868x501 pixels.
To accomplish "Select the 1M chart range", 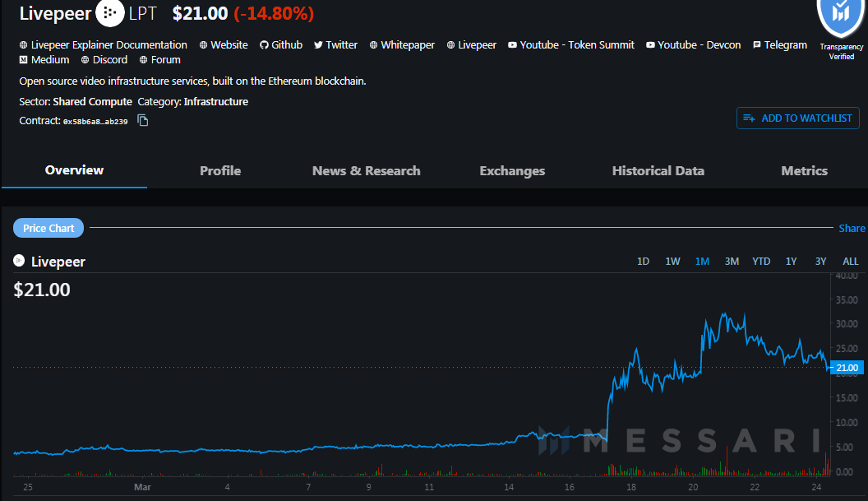I will point(702,261).
